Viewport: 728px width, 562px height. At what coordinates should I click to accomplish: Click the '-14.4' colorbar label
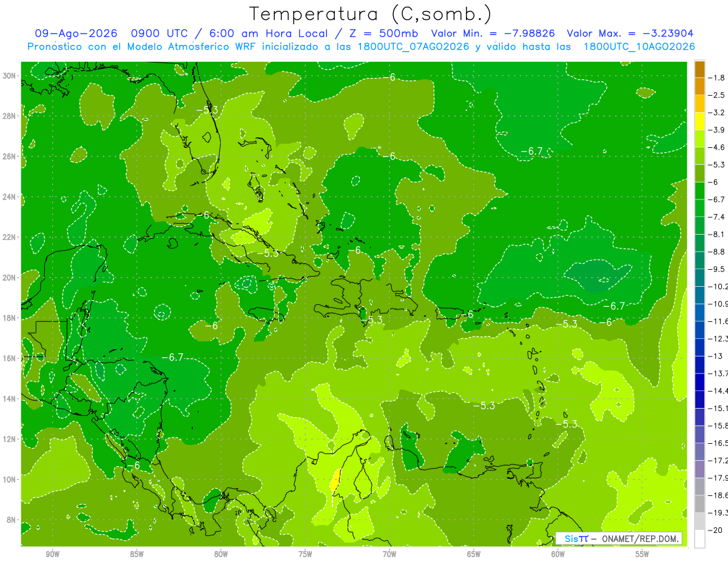click(x=718, y=390)
